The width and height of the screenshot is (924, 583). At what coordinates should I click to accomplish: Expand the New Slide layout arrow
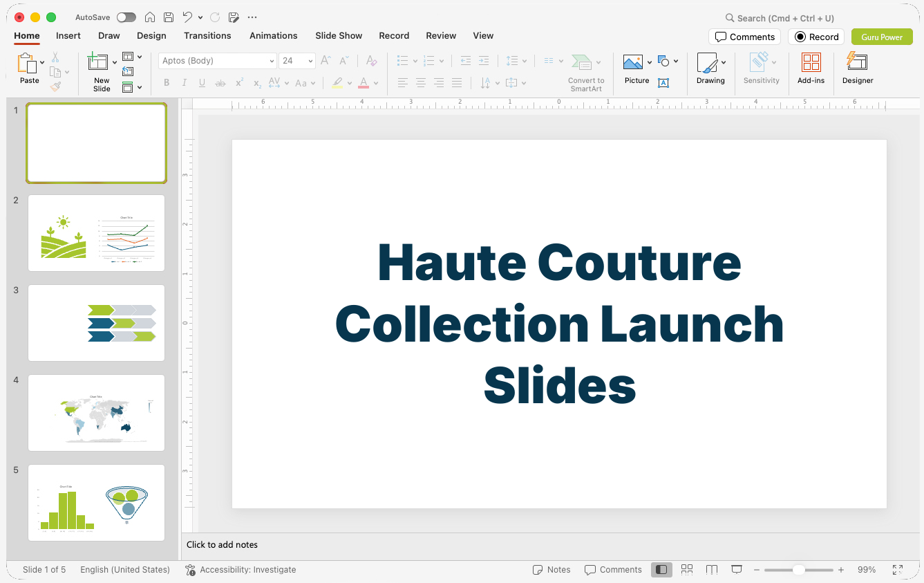115,62
